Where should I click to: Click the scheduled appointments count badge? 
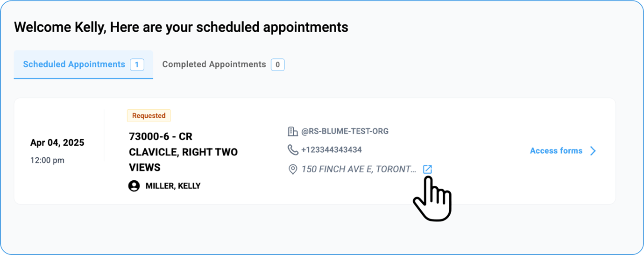point(137,65)
